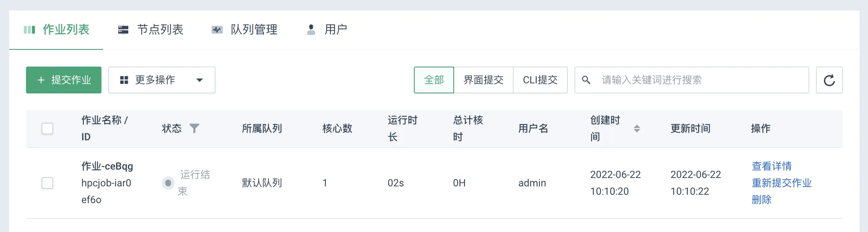Toggle the select-all checkbox in table header
868x232 pixels.
47,129
